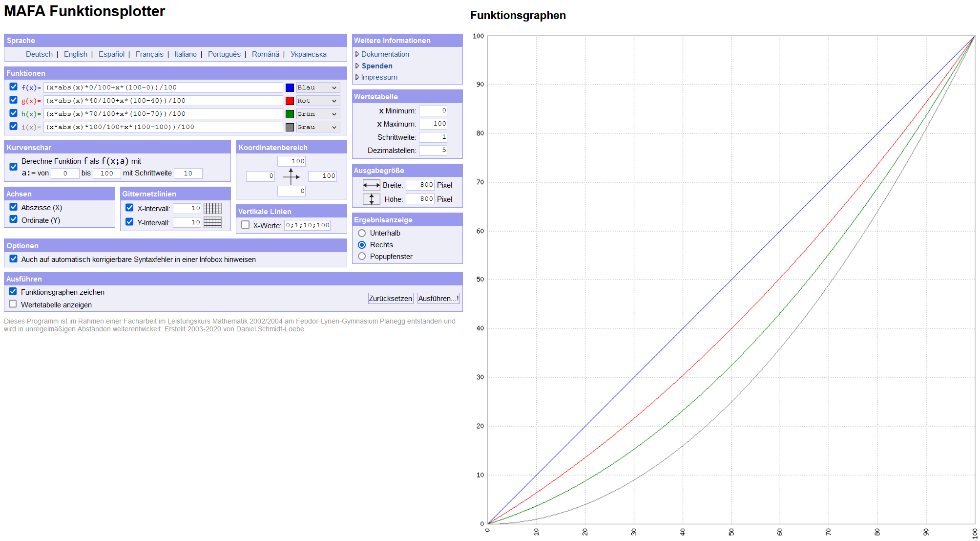Click the g(x) function formula input field
Screen dimensions: 980x541
pyautogui.click(x=163, y=101)
